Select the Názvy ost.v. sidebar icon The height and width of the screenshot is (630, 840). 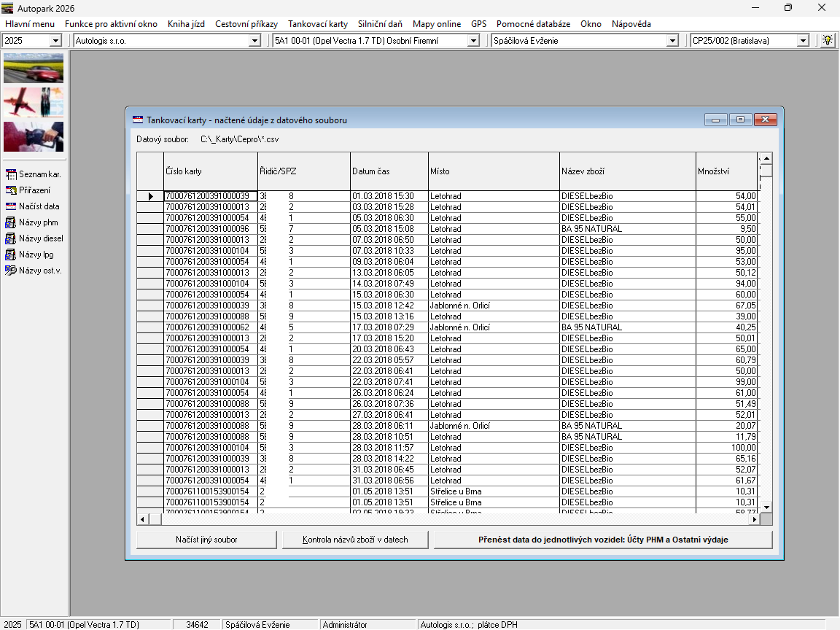click(11, 271)
